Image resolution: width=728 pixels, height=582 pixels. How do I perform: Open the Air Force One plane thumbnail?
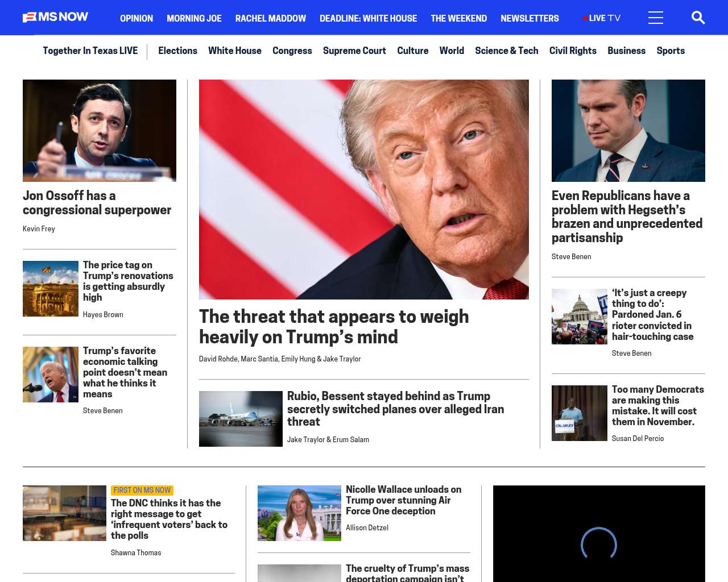pyautogui.click(x=241, y=419)
